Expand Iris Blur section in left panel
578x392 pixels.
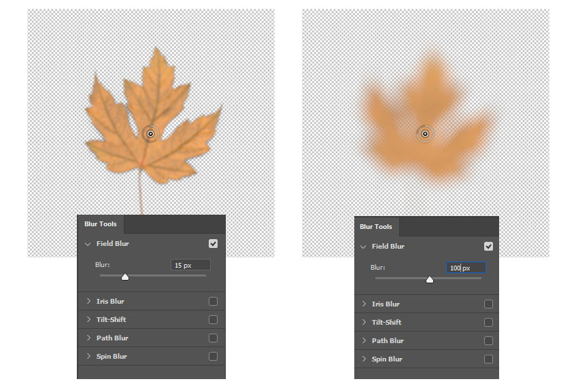[88, 301]
